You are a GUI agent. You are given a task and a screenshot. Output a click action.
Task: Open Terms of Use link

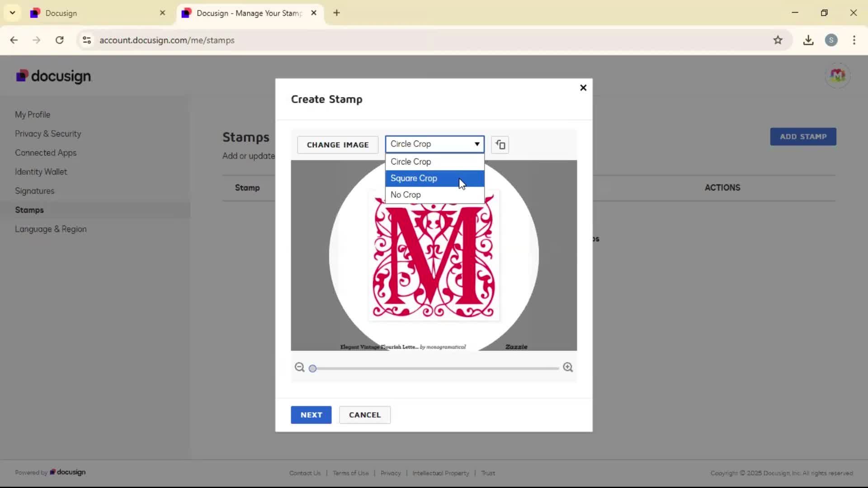point(350,473)
